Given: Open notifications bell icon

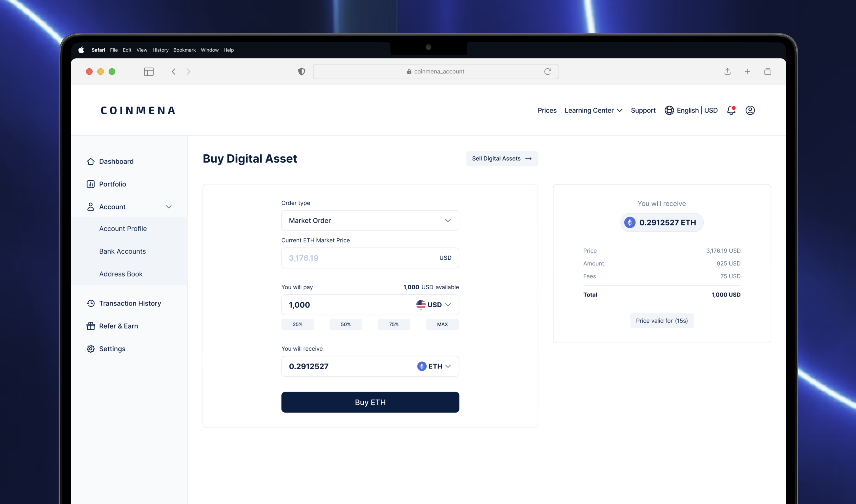Looking at the screenshot, I should coord(731,110).
